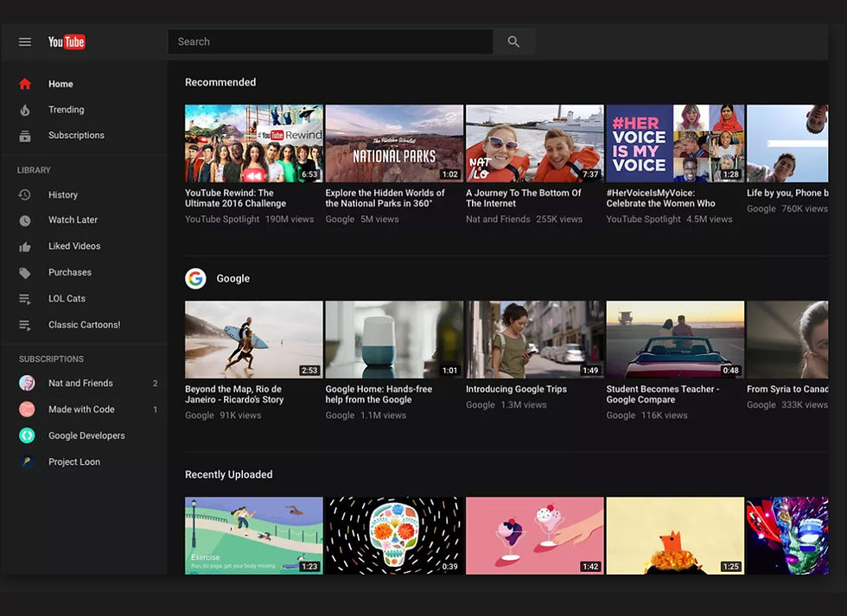This screenshot has height=616, width=847.
Task: Click the Purchases tag icon
Action: [25, 273]
